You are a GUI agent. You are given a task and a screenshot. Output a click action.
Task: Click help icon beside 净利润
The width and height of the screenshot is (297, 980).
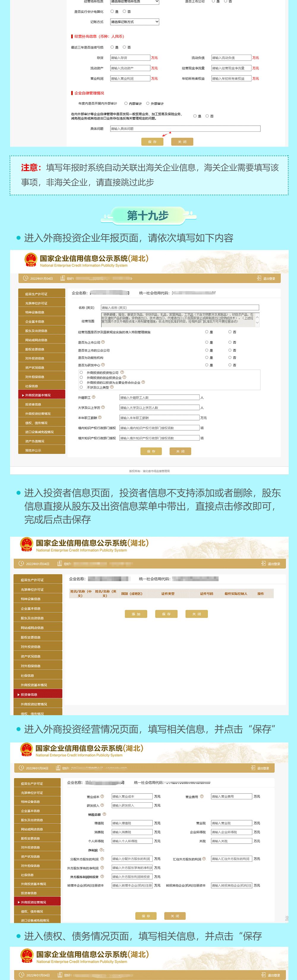101,850
